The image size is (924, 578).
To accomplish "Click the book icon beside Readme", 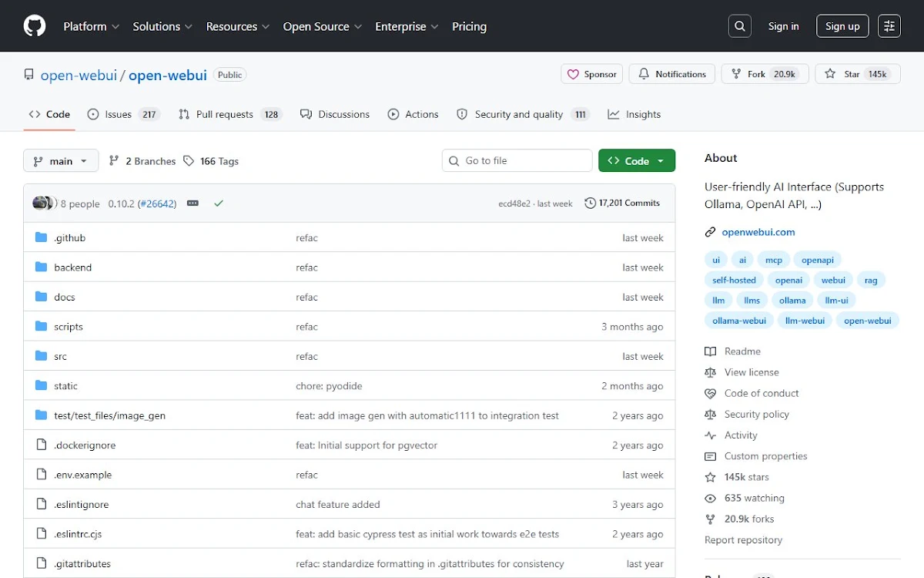I will (x=710, y=351).
